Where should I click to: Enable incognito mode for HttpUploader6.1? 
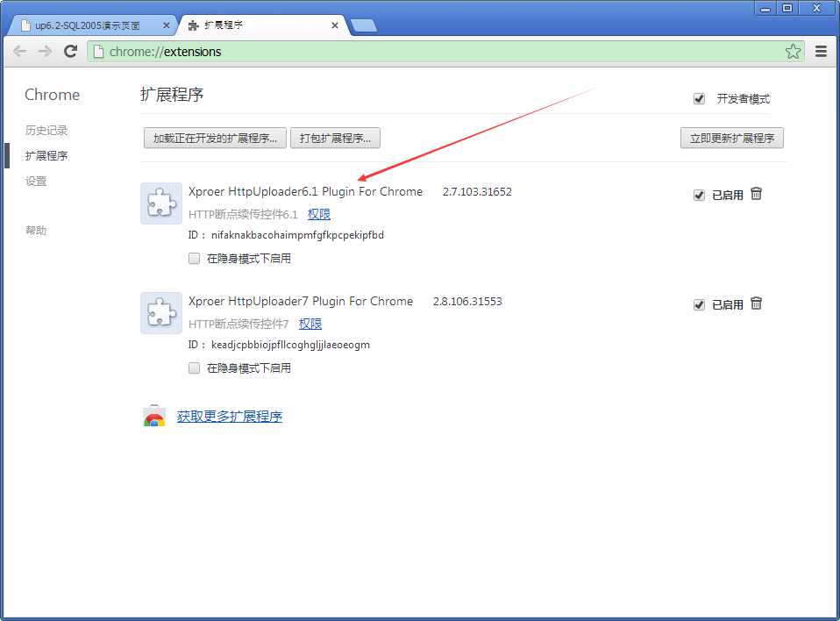point(195,259)
